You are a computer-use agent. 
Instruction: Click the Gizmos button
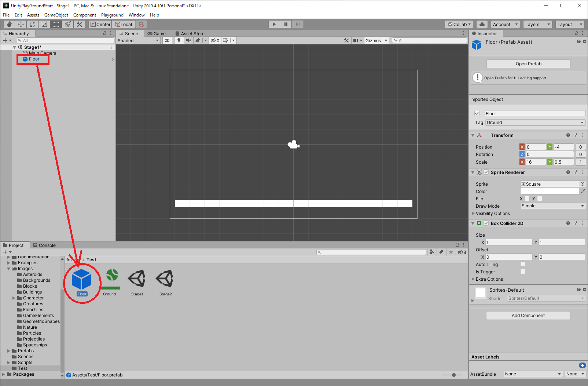pyautogui.click(x=373, y=40)
